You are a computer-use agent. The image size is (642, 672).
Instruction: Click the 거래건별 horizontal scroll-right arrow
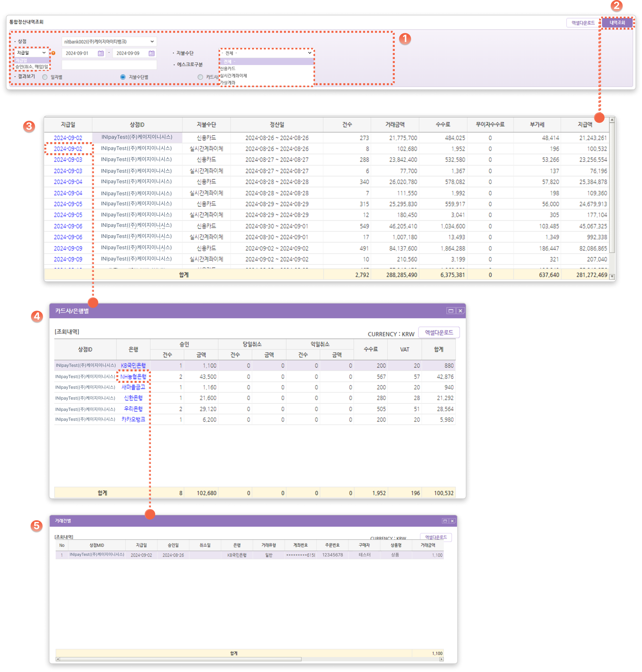coord(441,659)
